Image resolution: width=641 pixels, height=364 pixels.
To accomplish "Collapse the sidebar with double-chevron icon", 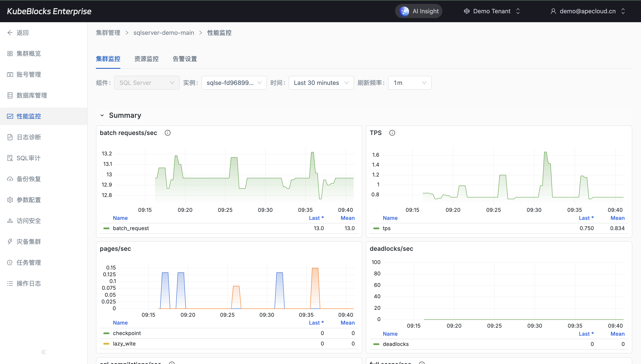I will (44, 352).
